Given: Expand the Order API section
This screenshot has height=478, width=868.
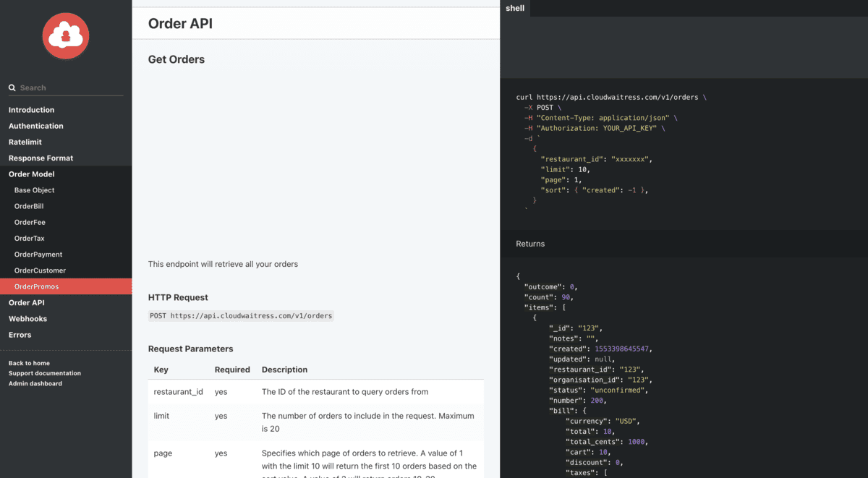Looking at the screenshot, I should coord(26,302).
